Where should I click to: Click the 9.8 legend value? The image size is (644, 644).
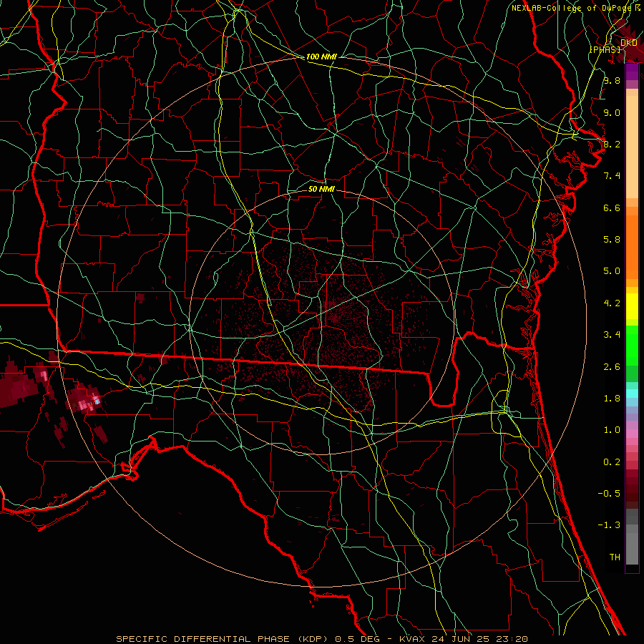[612, 80]
